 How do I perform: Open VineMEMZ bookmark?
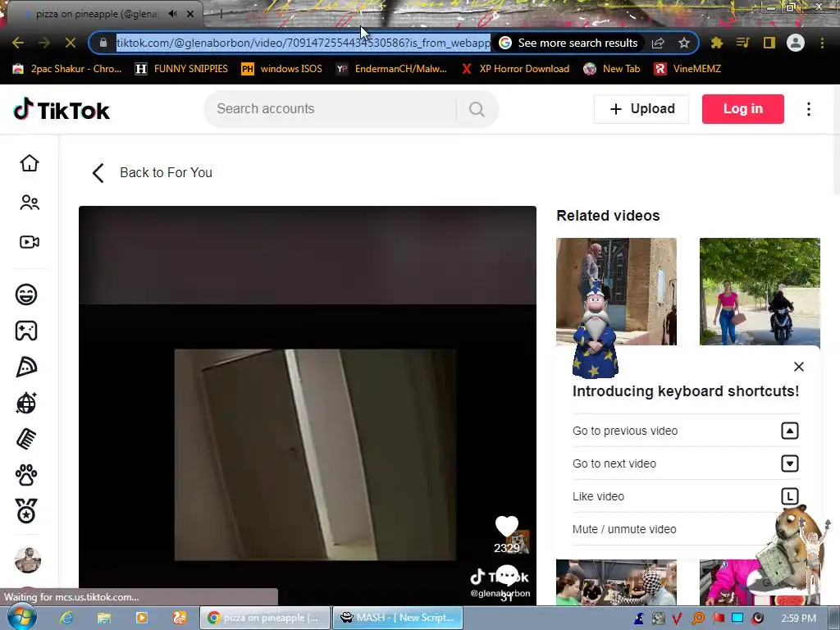tap(688, 69)
